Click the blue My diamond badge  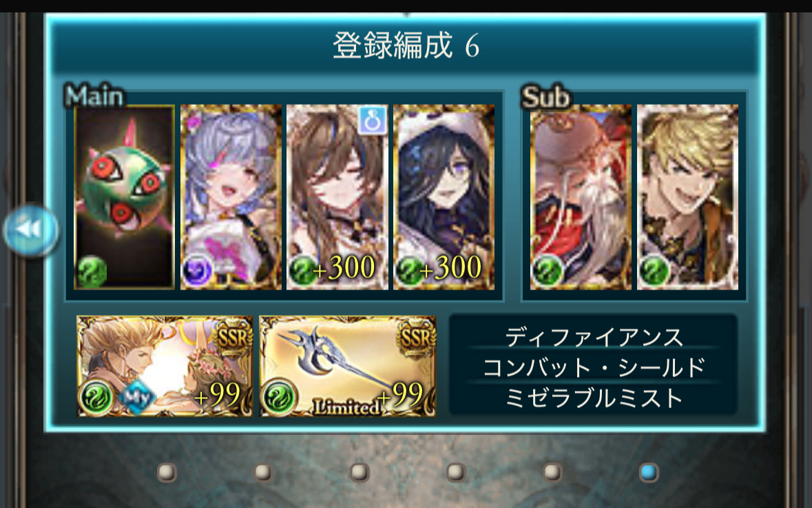[x=136, y=398]
